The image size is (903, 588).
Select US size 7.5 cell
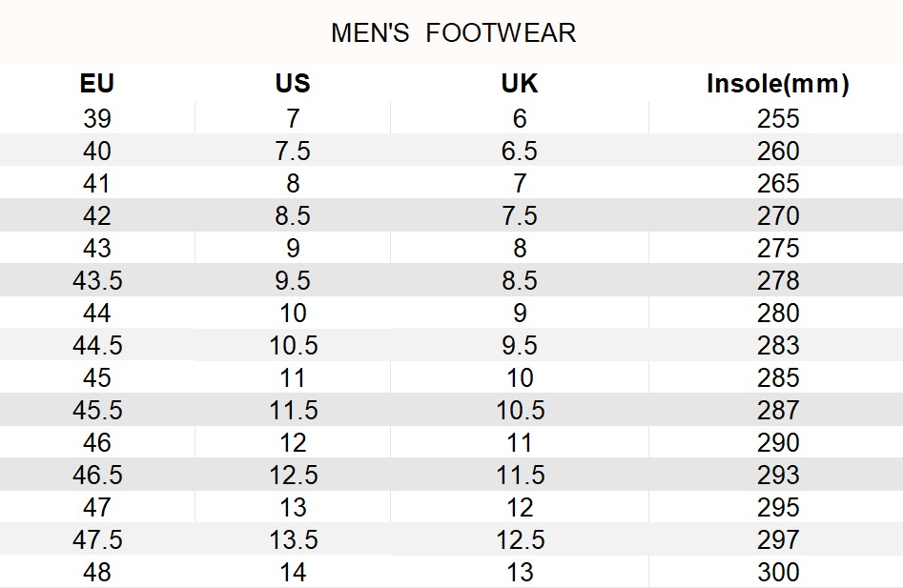click(293, 152)
